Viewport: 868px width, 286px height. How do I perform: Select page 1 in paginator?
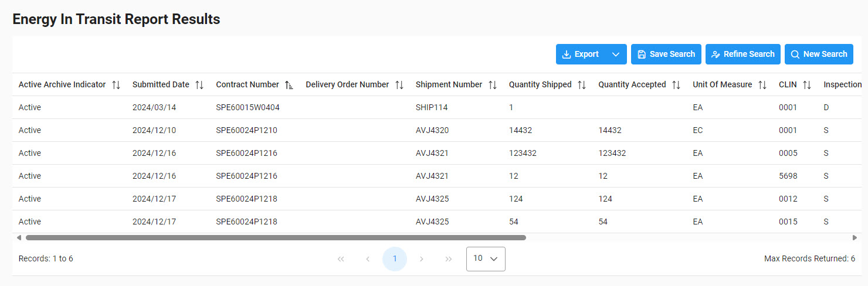[395, 258]
